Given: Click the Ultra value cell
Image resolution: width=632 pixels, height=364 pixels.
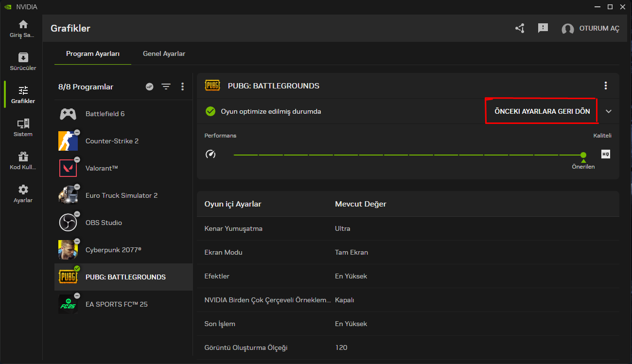Looking at the screenshot, I should 343,228.
